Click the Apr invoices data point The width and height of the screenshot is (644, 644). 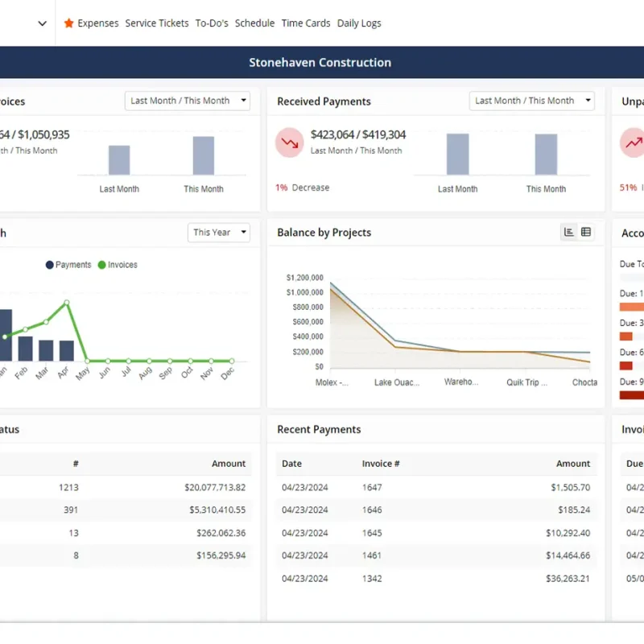coord(67,303)
